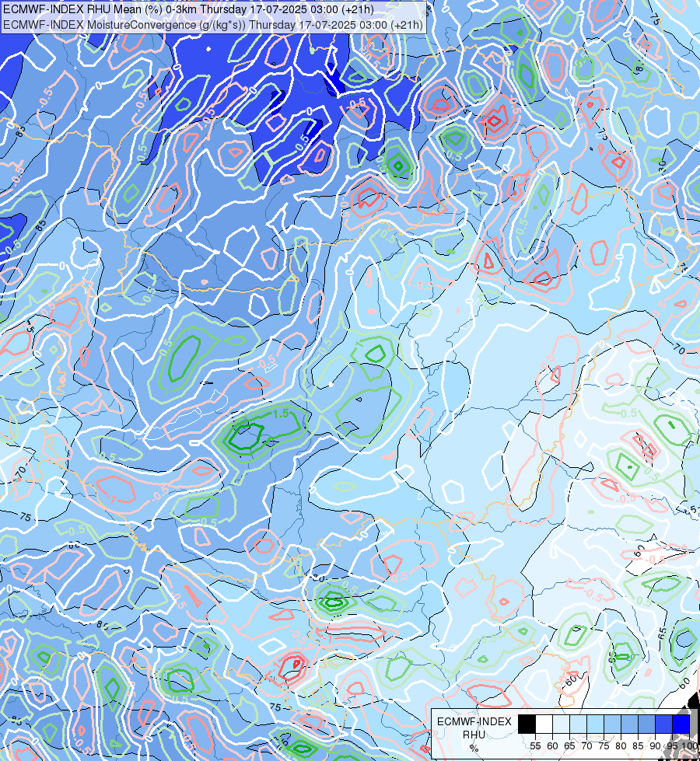700x761 pixels.
Task: Click the 70-75% humidity legend swatch
Action: (x=596, y=724)
